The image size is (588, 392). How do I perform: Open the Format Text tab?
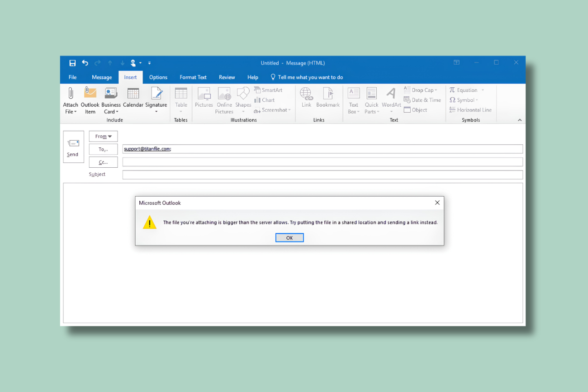[193, 77]
